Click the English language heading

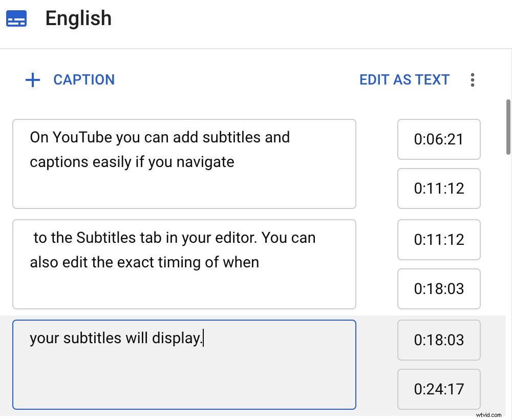coord(78,18)
